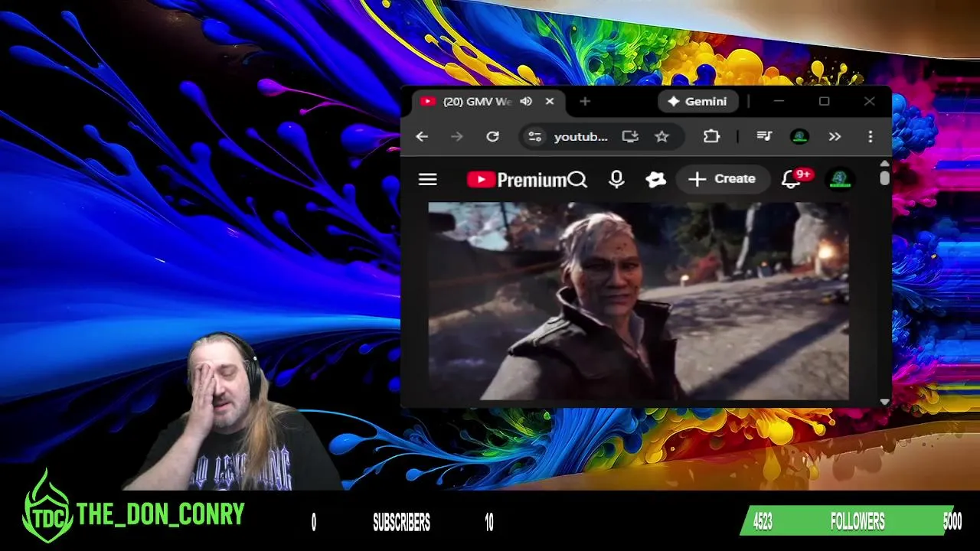Click the YouTube Create button
Viewport: 980px width, 551px height.
(723, 179)
